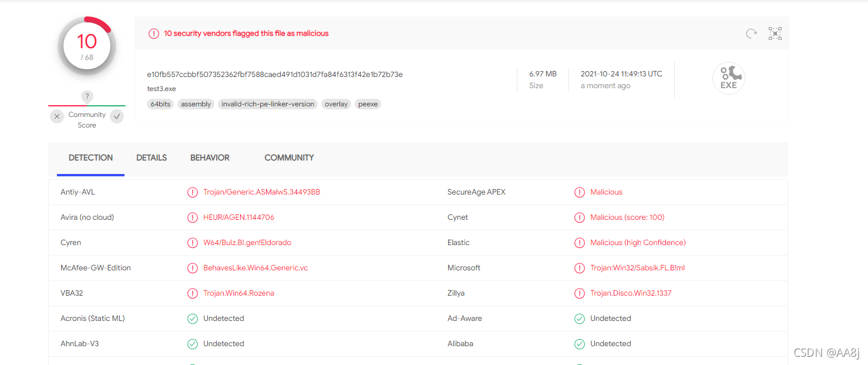Click alert icon next to Elastic result
This screenshot has width=868, height=365.
(x=580, y=243)
